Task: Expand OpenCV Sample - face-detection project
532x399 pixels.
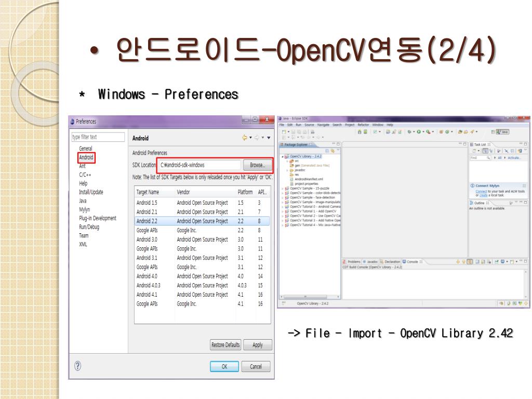Action: pyautogui.click(x=283, y=197)
